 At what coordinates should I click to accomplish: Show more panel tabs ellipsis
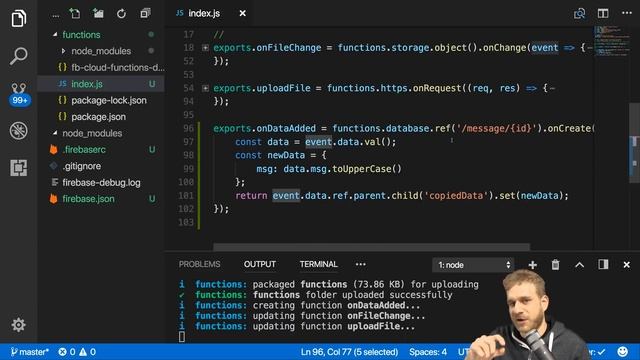pyautogui.click(x=360, y=264)
